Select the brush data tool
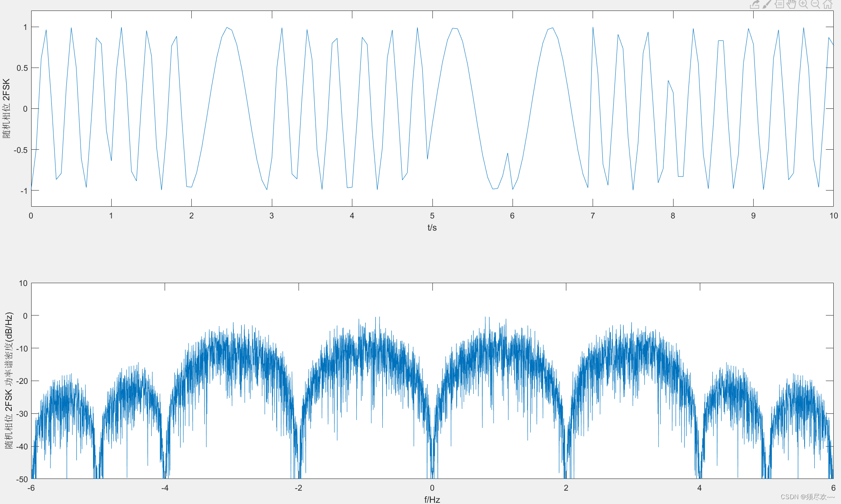This screenshot has height=504, width=841. click(767, 4)
